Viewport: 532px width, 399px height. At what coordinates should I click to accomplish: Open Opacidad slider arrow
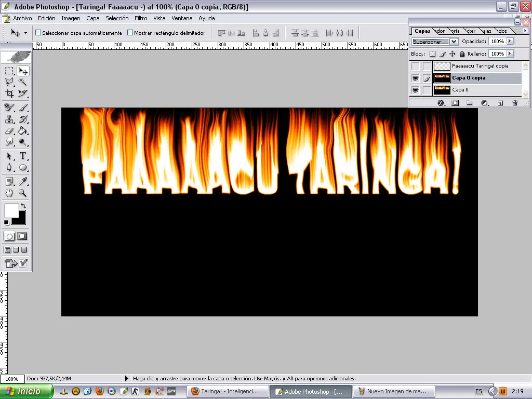(x=510, y=41)
